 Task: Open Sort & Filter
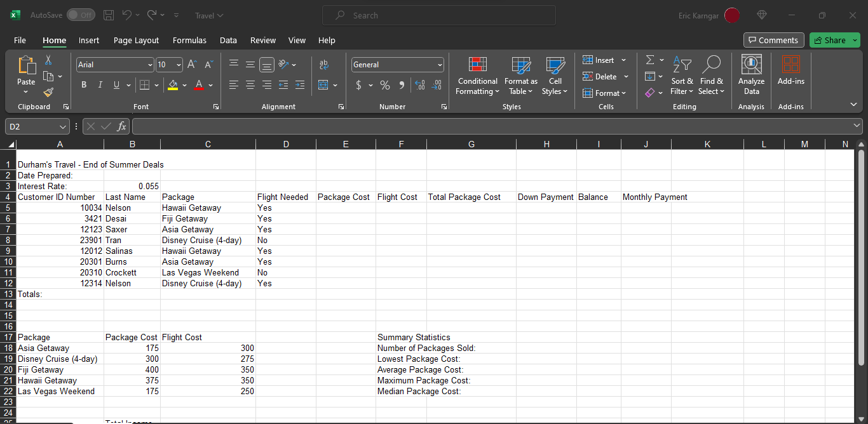(x=682, y=75)
